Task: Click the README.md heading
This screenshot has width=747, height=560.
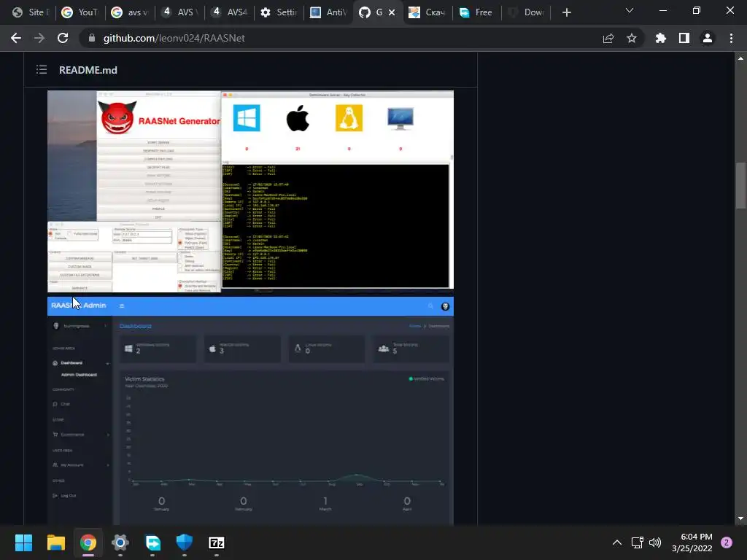Action: coord(88,70)
